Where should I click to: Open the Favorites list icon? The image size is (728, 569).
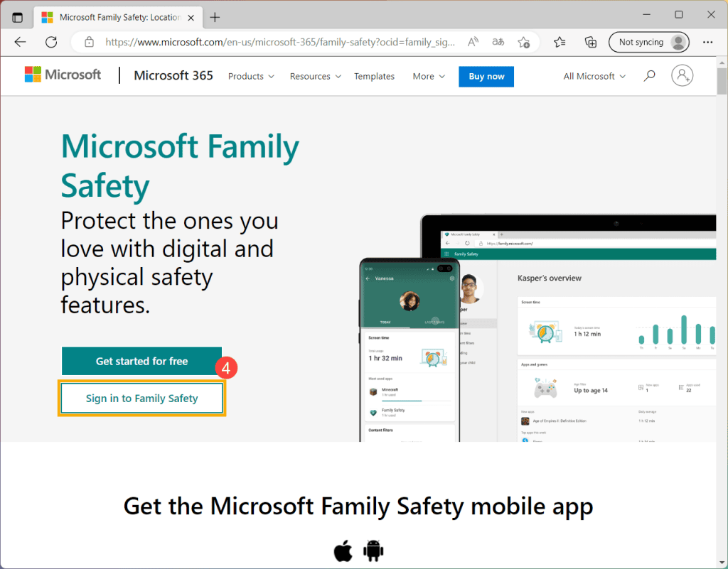(x=560, y=42)
